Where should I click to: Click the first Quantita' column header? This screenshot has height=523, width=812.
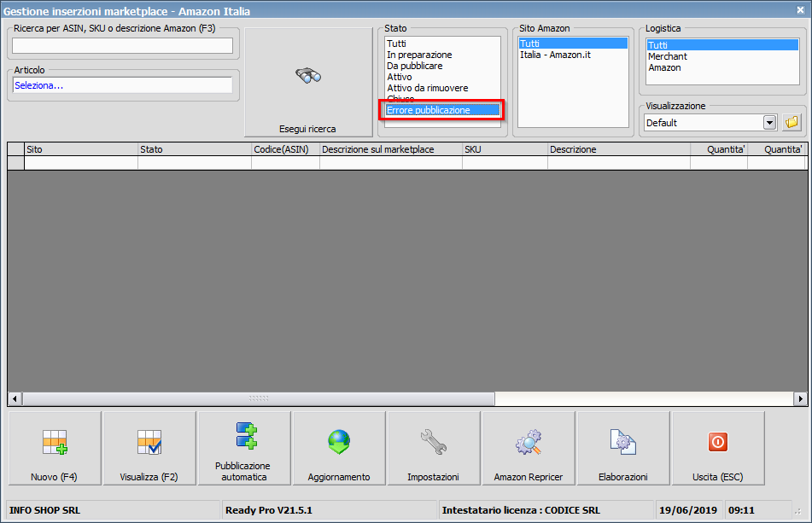tap(719, 149)
